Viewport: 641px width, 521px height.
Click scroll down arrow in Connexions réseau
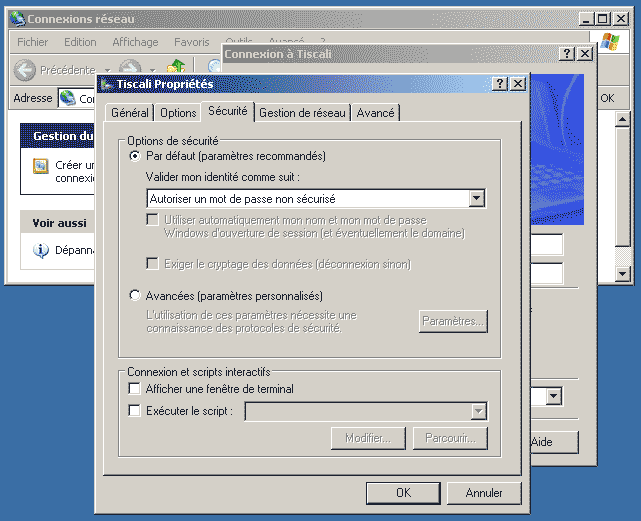pyautogui.click(x=622, y=273)
